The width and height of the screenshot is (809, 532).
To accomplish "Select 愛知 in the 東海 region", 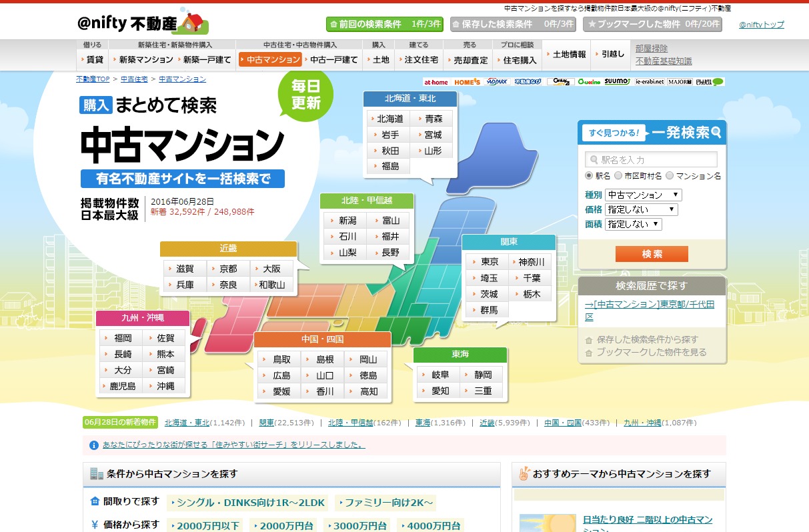I will (x=438, y=391).
